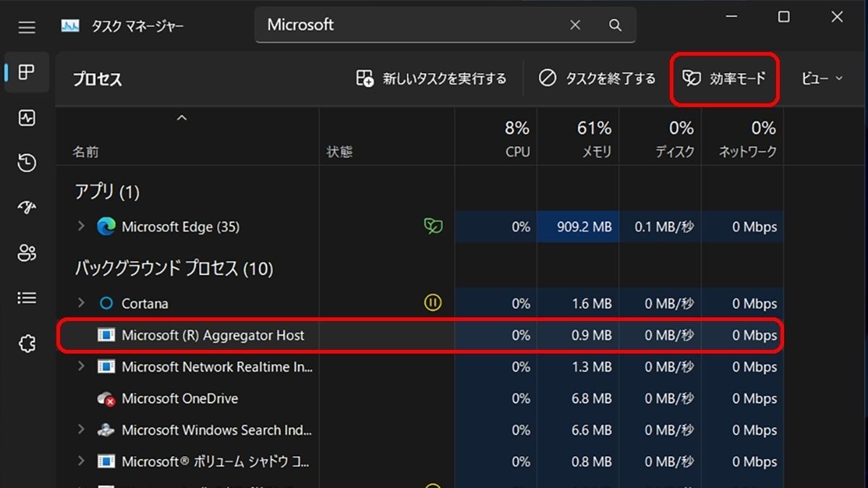
Task: Click the Microsoft Edge browser icon
Action: 106,227
